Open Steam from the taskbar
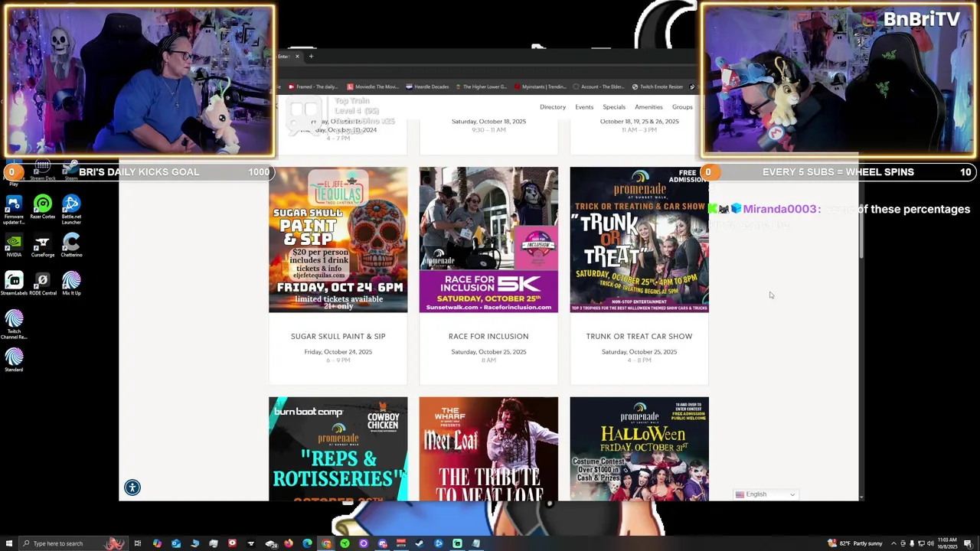 click(x=419, y=543)
